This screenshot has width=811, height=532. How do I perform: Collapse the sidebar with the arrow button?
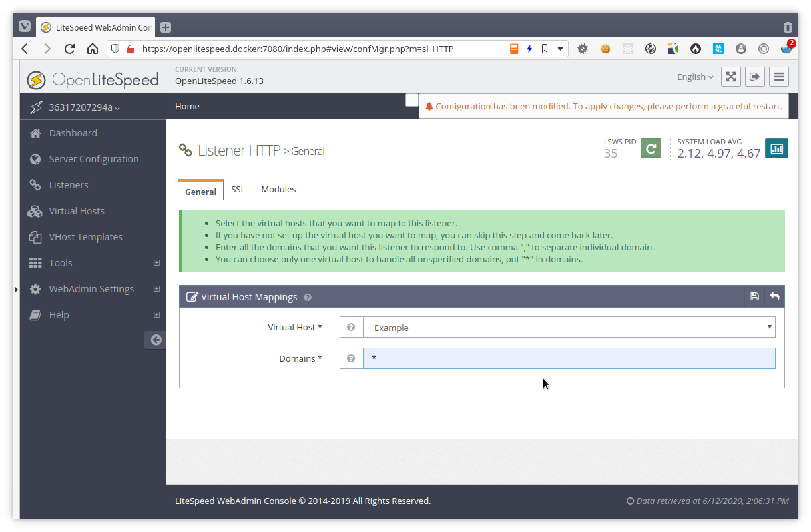tap(155, 340)
